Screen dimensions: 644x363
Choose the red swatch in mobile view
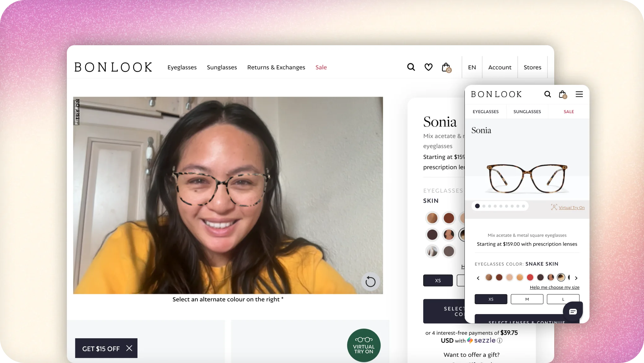click(x=530, y=278)
